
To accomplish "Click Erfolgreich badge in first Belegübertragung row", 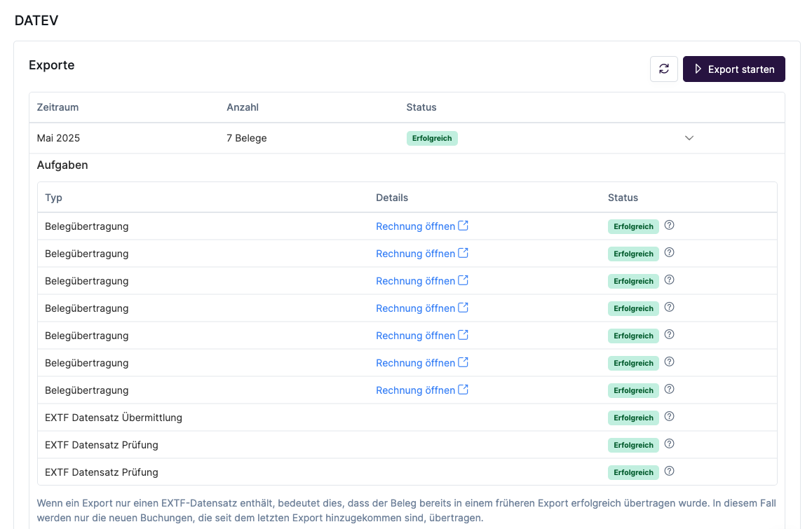I will coord(633,226).
